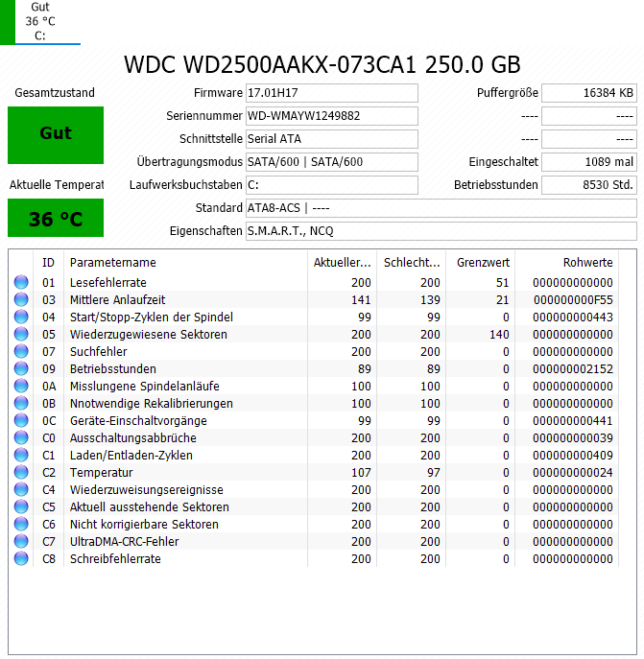This screenshot has width=644, height=659.
Task: Click the Betriebsstunden value 8530 Std.
Action: pyautogui.click(x=589, y=185)
